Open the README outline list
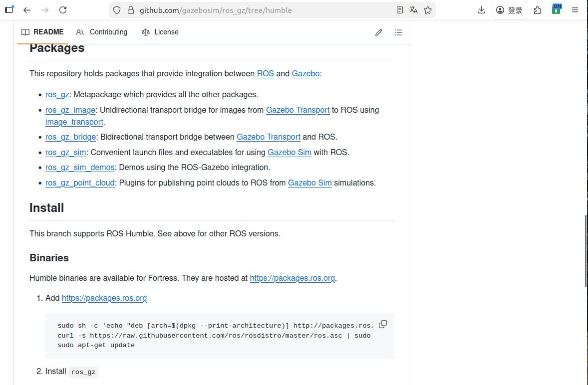 click(x=398, y=32)
